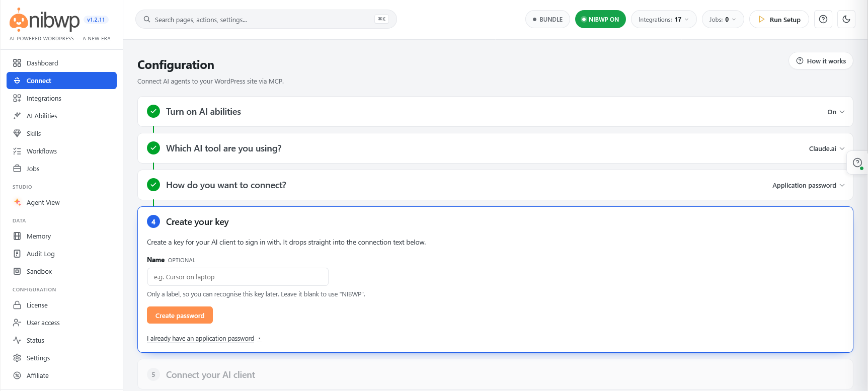Click the Agent View star icon
The width and height of the screenshot is (868, 391).
tap(17, 202)
